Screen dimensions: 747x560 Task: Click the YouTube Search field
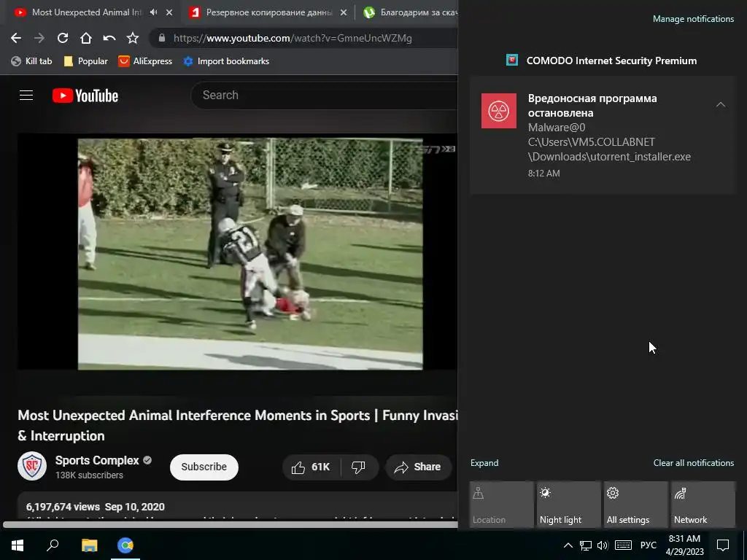324,96
